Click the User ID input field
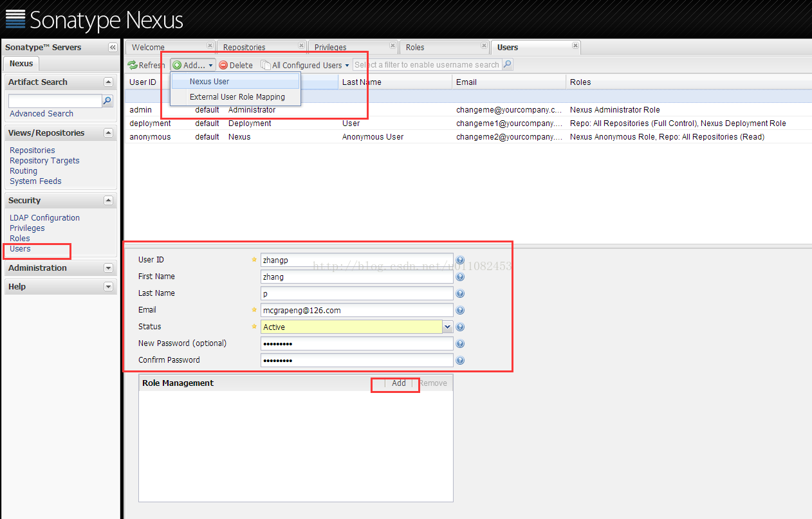The width and height of the screenshot is (812, 519). coord(357,260)
